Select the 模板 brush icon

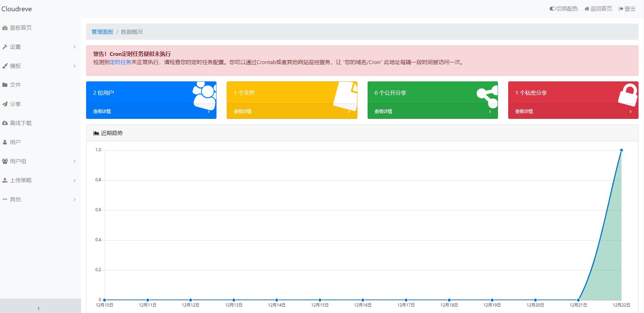(x=5, y=66)
